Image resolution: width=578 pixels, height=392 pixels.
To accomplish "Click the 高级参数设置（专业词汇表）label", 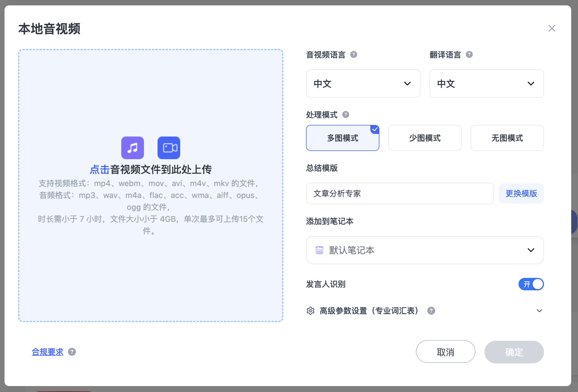I will [x=369, y=311].
